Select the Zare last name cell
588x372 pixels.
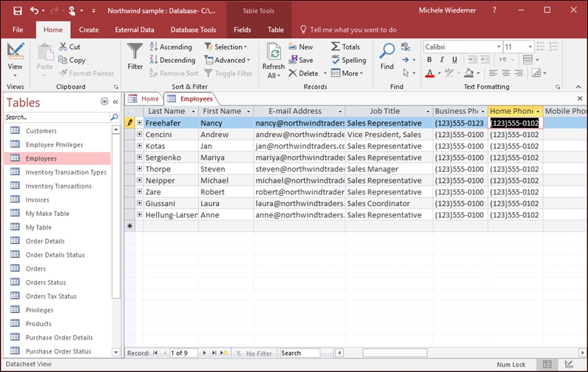coord(171,192)
